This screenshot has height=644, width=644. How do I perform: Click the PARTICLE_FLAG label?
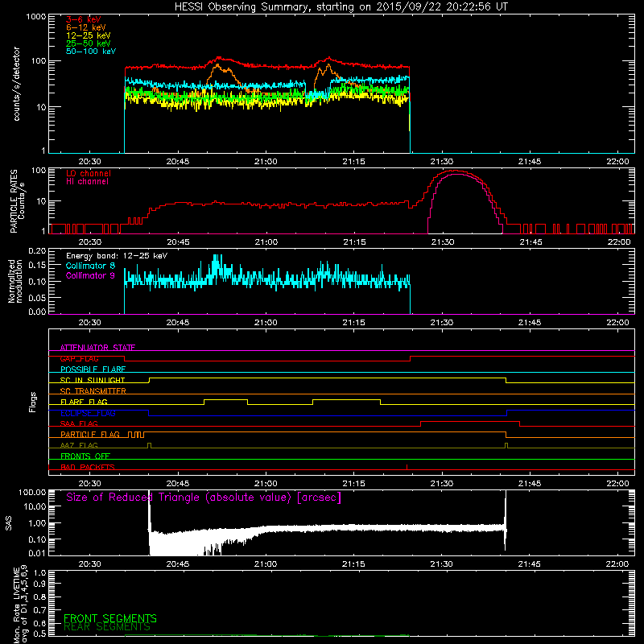[90, 435]
